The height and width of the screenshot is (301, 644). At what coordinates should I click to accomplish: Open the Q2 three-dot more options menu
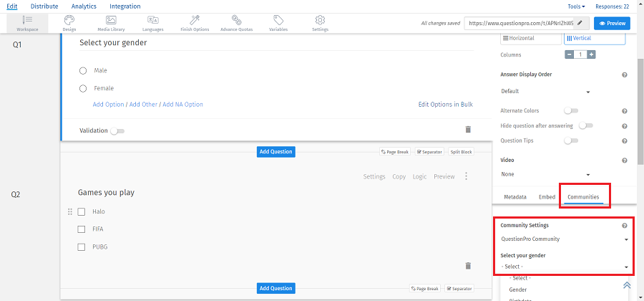coord(466,176)
